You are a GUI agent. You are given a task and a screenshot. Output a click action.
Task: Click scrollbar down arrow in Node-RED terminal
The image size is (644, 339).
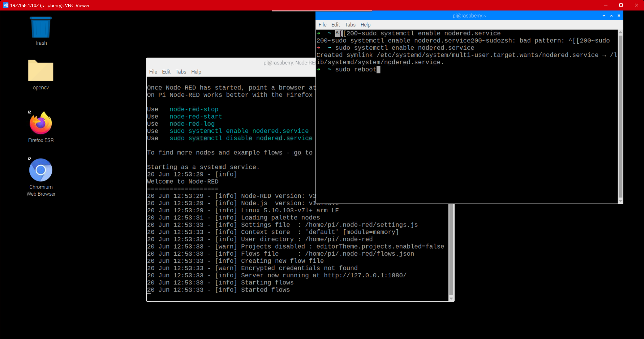click(451, 299)
